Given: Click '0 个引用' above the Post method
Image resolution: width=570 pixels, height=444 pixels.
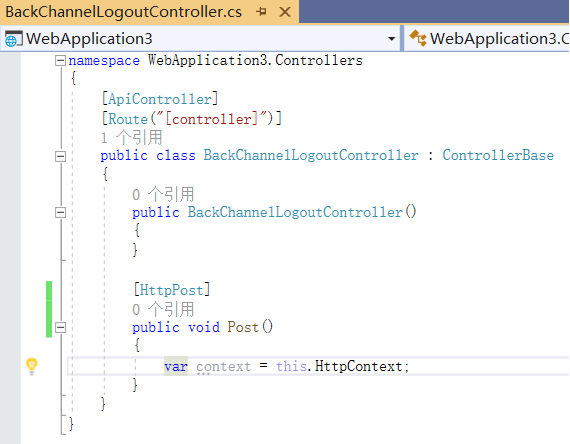Looking at the screenshot, I should (x=163, y=309).
